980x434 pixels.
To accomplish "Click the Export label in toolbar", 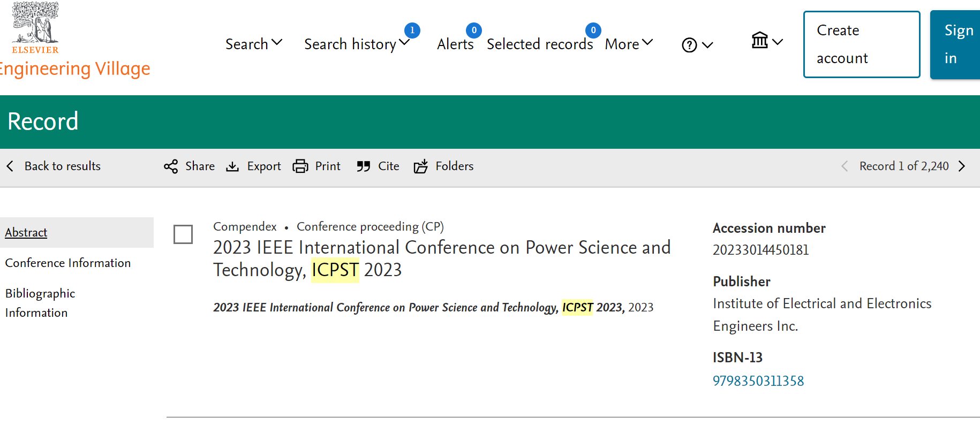I will click(264, 166).
